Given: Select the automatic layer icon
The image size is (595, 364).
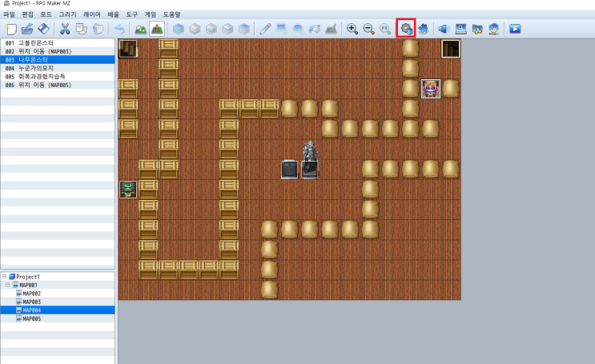Looking at the screenshot, I should [178, 29].
